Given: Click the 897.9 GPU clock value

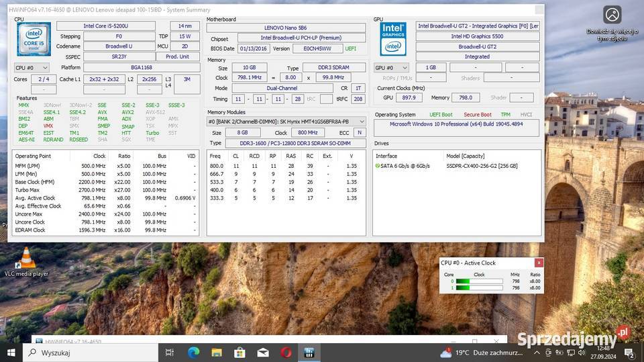Looking at the screenshot, I should point(409,97).
